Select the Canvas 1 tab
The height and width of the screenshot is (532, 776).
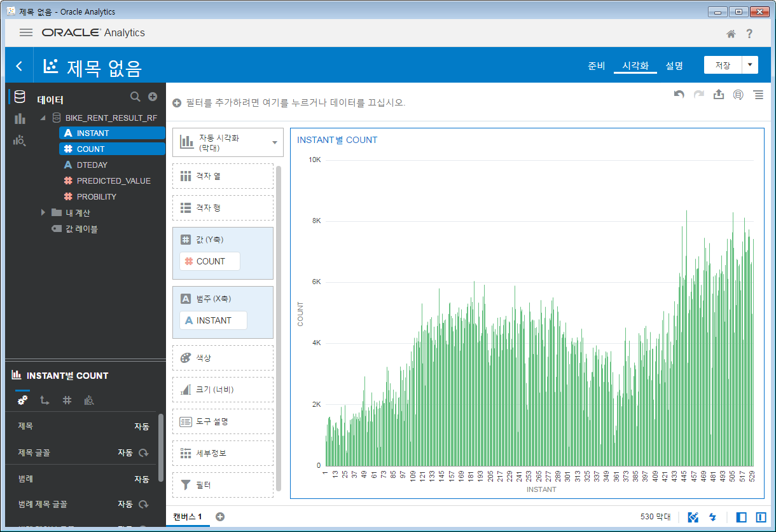pos(188,517)
